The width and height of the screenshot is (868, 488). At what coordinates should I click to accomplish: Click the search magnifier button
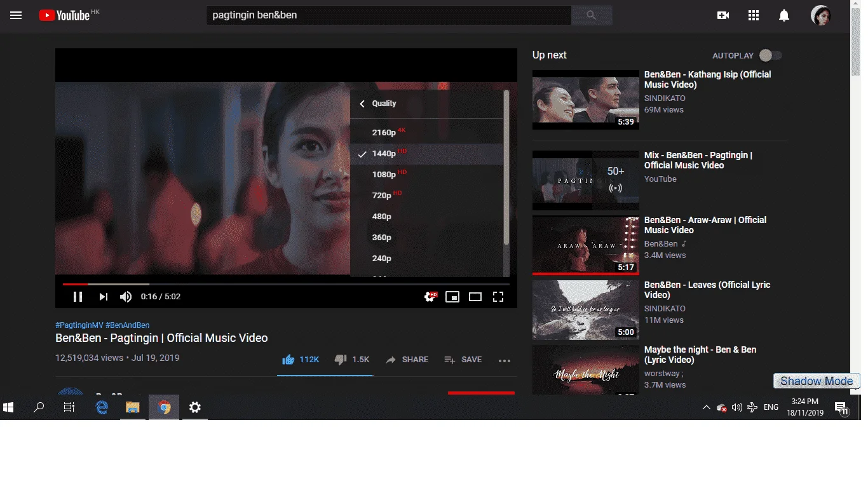pos(592,15)
